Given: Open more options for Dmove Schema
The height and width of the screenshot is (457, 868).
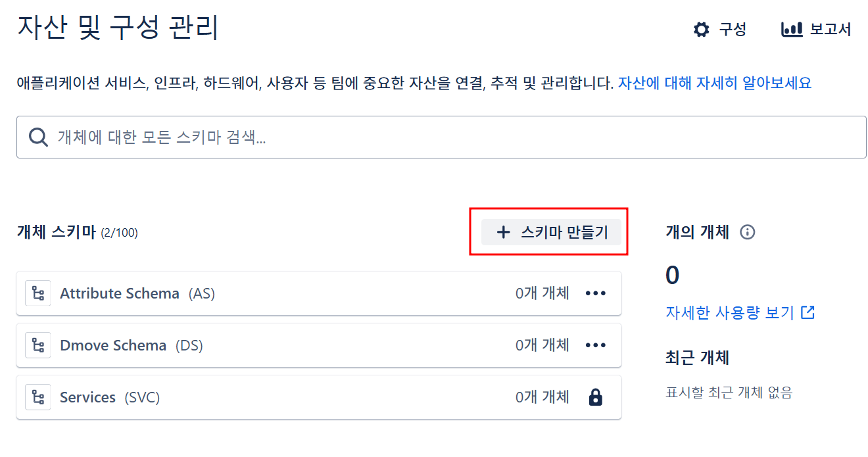Looking at the screenshot, I should pos(596,345).
